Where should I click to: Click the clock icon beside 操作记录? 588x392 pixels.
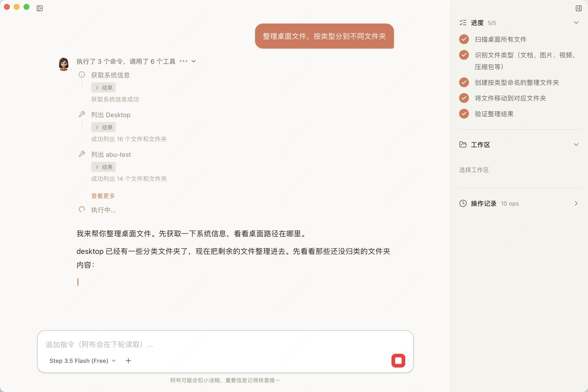point(464,203)
